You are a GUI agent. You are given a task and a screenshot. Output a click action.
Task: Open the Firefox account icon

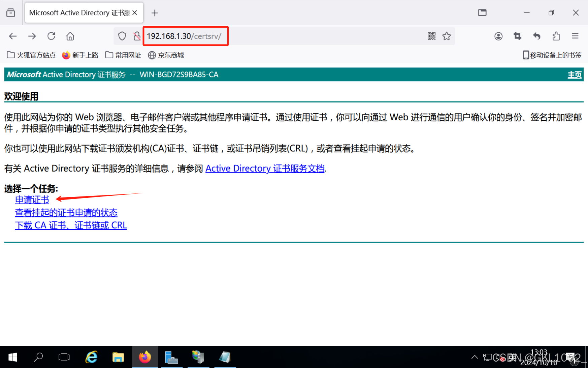(498, 36)
